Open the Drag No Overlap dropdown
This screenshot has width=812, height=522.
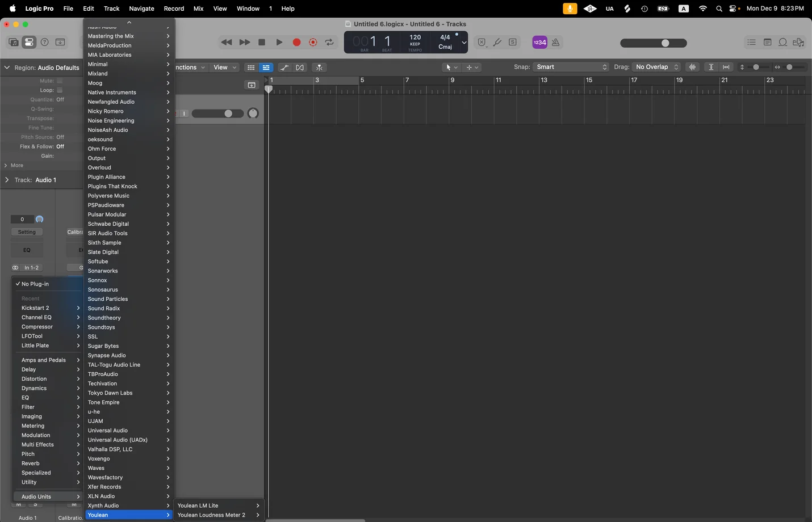(x=656, y=67)
